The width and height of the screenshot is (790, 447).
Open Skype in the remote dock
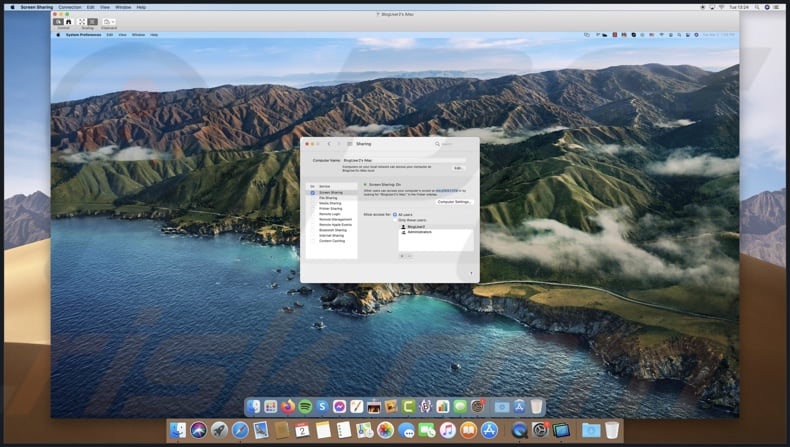click(322, 406)
